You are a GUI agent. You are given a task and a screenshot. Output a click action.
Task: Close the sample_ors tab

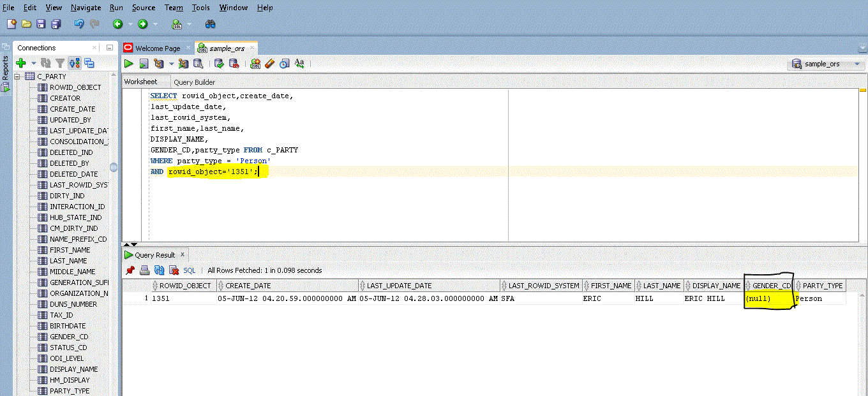tap(251, 48)
